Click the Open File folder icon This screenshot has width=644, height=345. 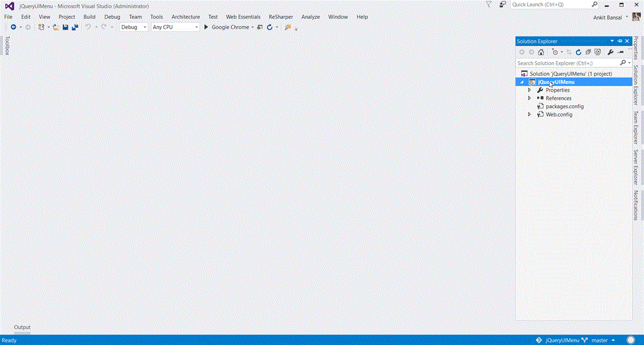(x=55, y=27)
